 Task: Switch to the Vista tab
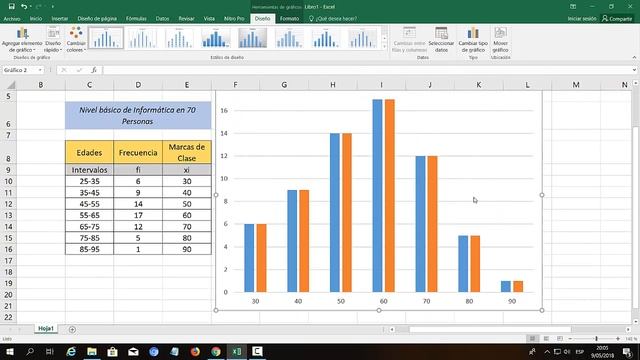point(209,19)
